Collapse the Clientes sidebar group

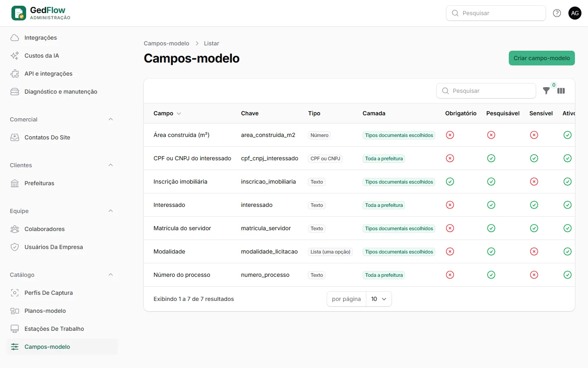111,165
